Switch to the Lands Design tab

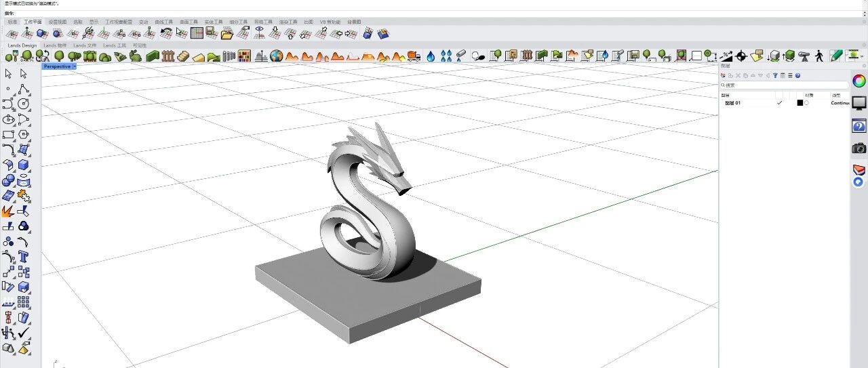[22, 45]
